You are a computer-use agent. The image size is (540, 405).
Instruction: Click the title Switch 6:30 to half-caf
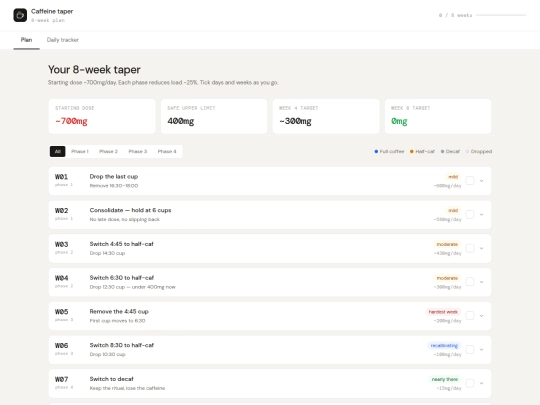click(x=122, y=278)
